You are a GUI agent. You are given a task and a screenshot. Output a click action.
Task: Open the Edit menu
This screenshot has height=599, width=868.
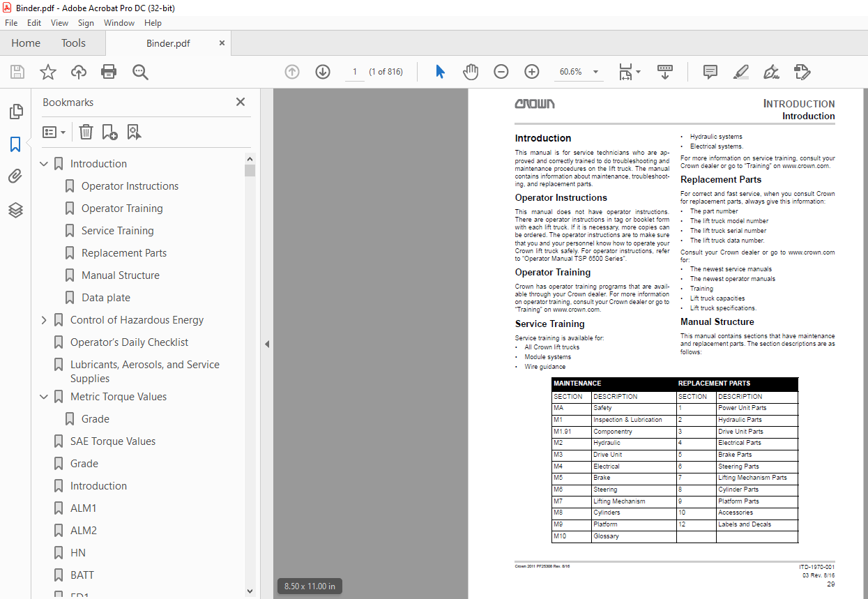tap(34, 22)
